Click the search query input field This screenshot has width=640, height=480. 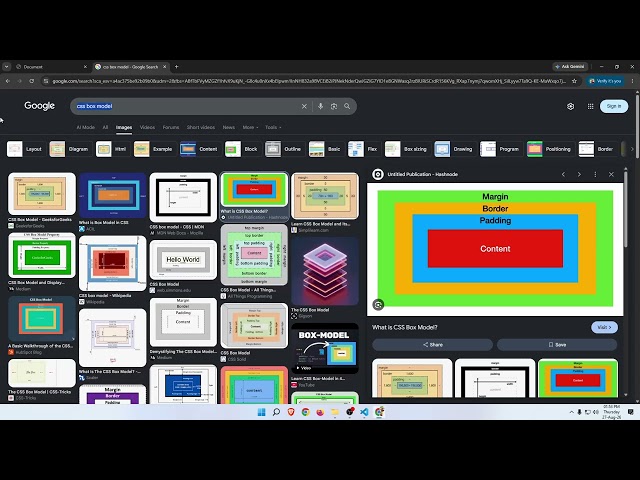tap(186, 106)
